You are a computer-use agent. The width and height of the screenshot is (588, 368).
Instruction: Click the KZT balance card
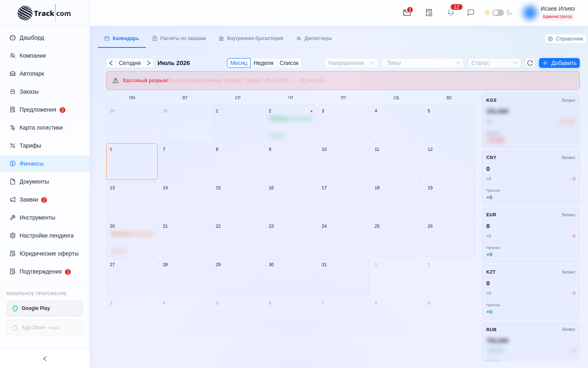[531, 292]
